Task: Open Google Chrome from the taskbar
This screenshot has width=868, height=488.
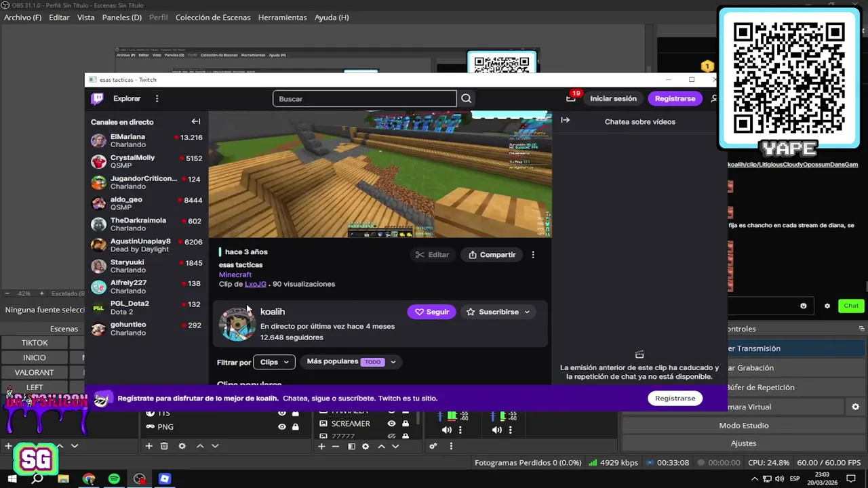Action: 89,479
